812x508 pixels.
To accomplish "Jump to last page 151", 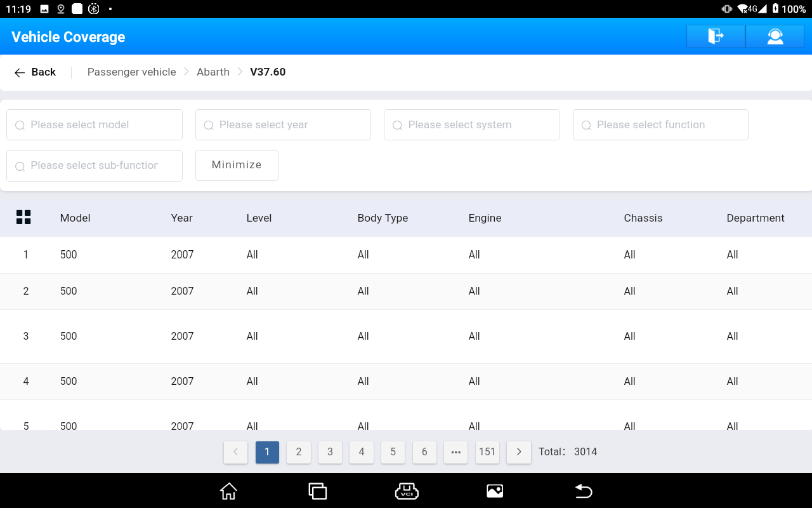I will click(x=487, y=452).
